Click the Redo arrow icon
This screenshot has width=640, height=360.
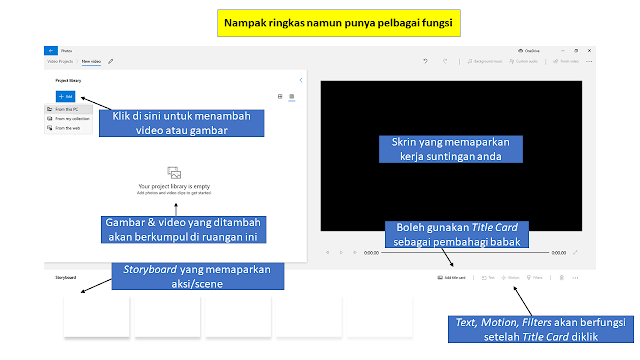[445, 61]
